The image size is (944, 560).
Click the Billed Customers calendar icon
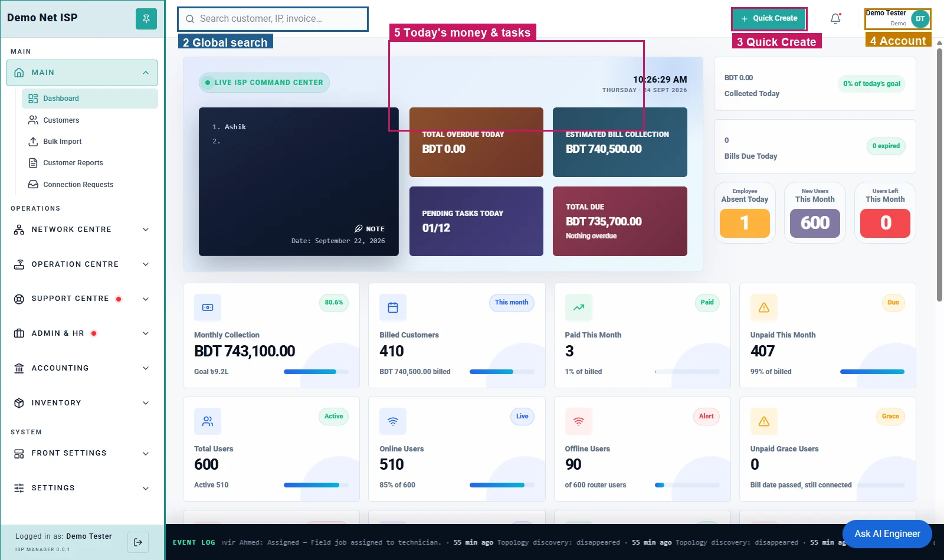point(393,307)
